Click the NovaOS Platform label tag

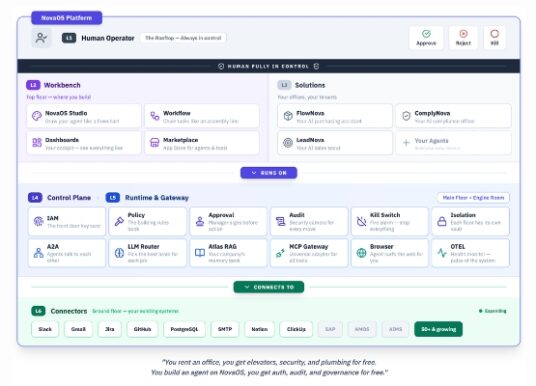pos(67,18)
